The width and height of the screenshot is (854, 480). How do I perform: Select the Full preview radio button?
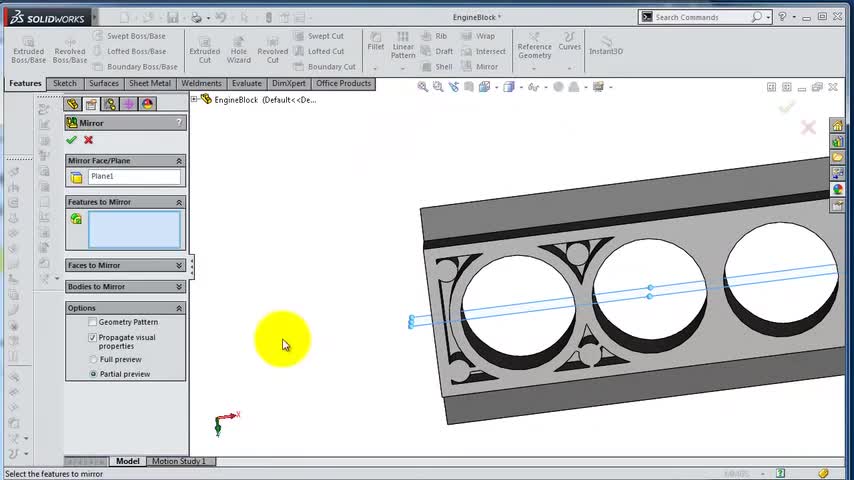click(93, 360)
